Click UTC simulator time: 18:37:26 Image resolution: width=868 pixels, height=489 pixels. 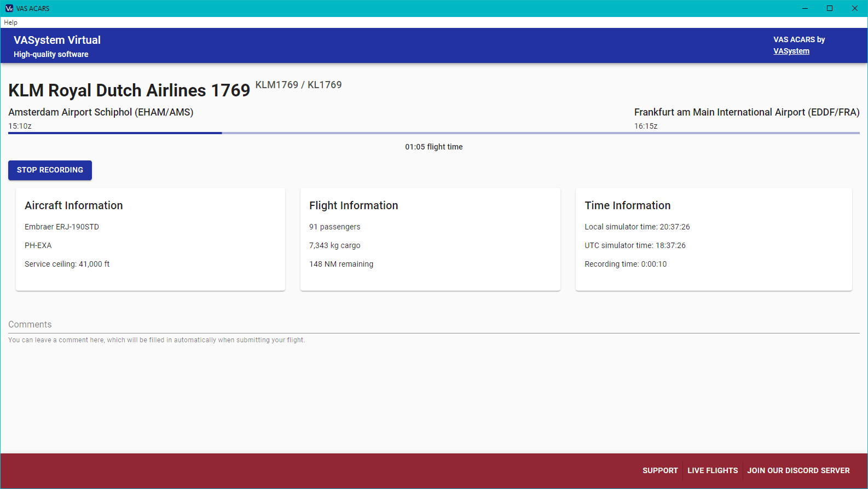635,245
